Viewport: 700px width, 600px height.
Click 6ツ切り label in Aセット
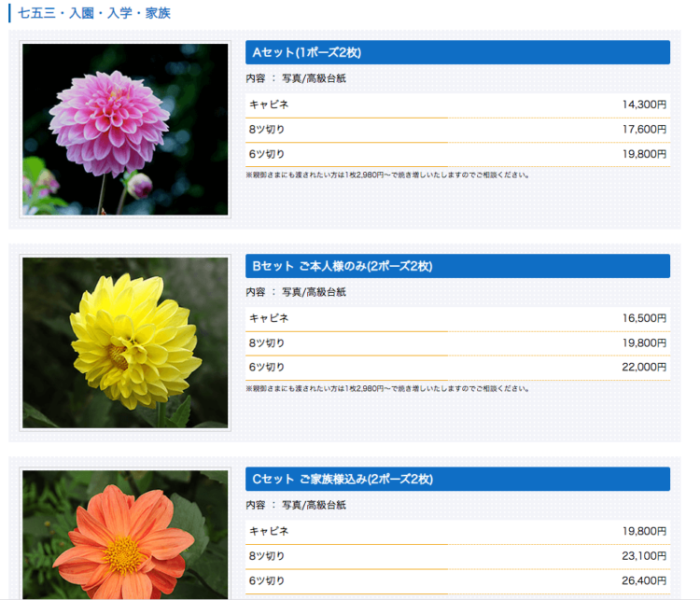tap(267, 154)
